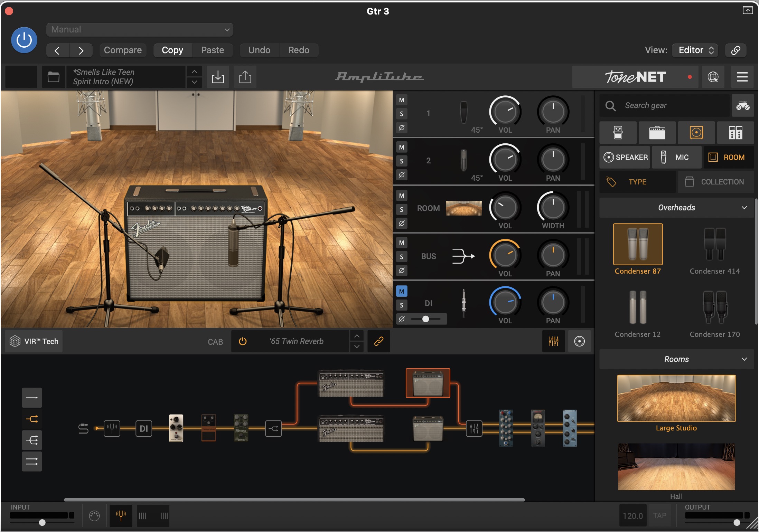Click the speaker view circle icon
Image resolution: width=759 pixels, height=532 pixels.
[579, 341]
